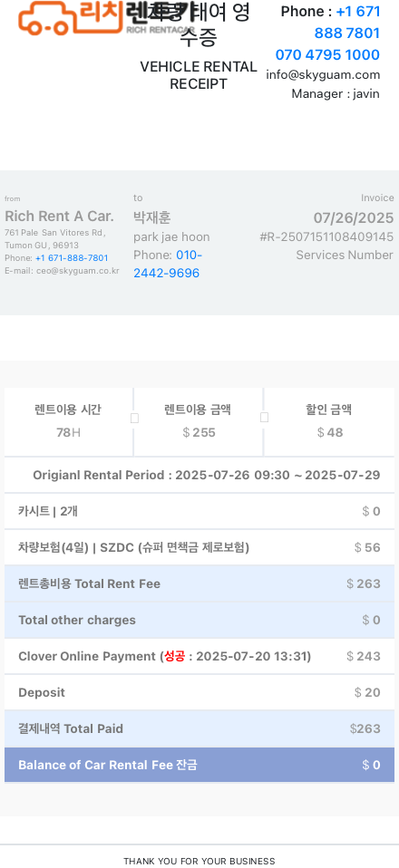Viewport: 399px width, 868px height.
Task: Tap customer phone 010-2442-9696 link
Action: [x=168, y=264]
